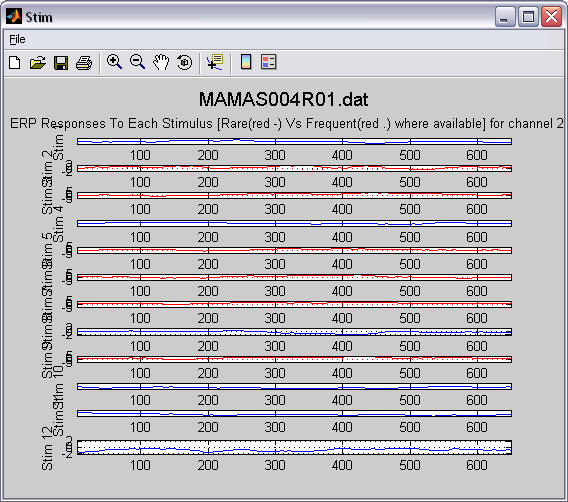Select the Zoom Out magnifier tool
Image resolution: width=568 pixels, height=502 pixels.
tap(138, 62)
